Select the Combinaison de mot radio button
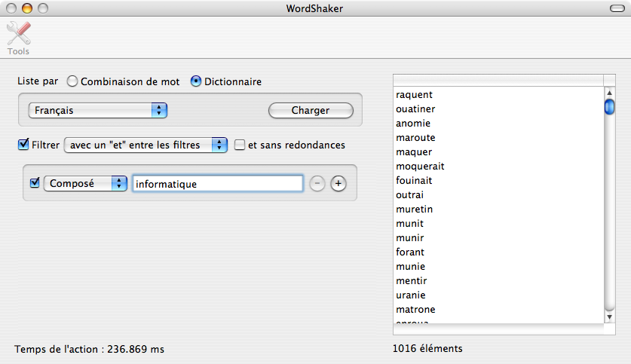Image resolution: width=631 pixels, height=364 pixels. pos(72,81)
